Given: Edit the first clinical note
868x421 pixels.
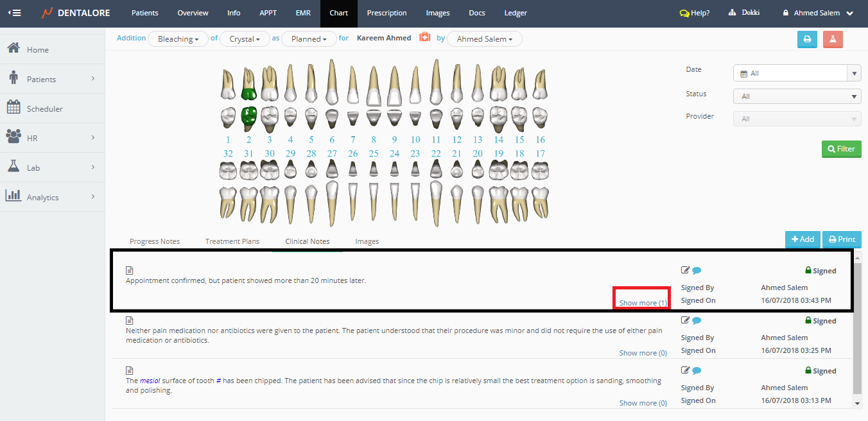Looking at the screenshot, I should pos(685,270).
